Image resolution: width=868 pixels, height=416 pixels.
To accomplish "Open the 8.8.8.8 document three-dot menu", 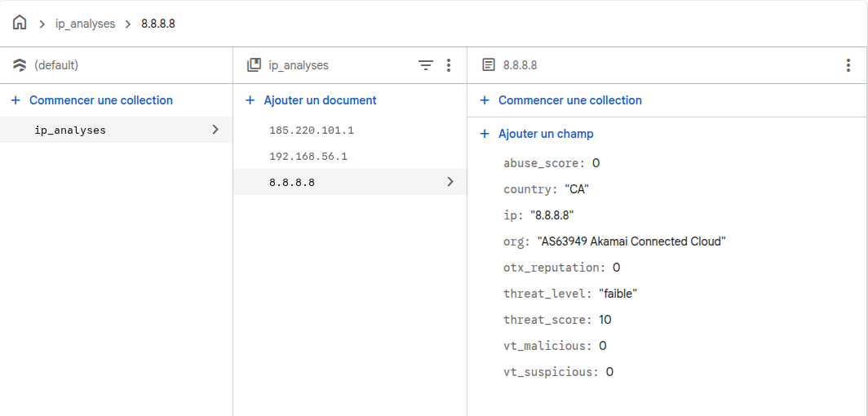I will point(848,65).
